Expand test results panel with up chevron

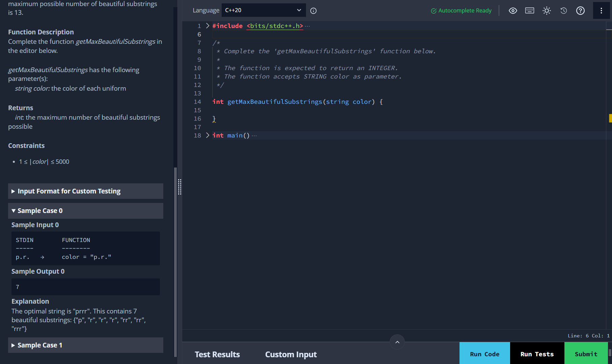coord(397,342)
